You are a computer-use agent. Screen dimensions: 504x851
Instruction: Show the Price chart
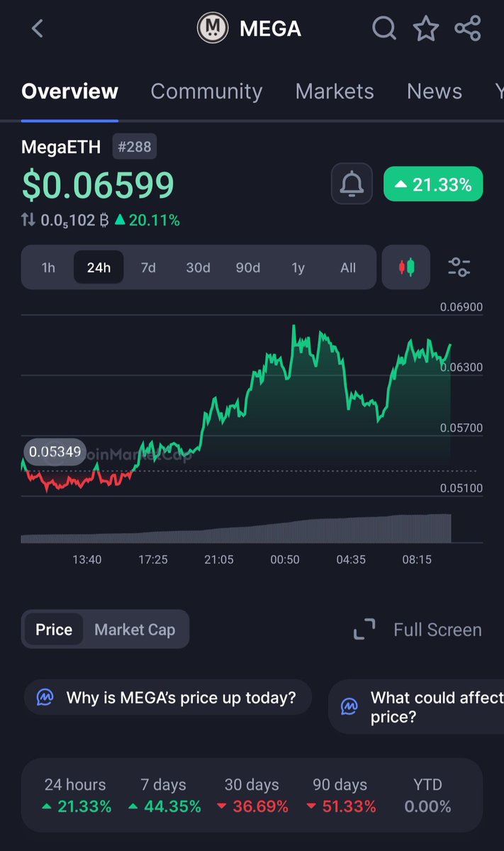pos(54,630)
